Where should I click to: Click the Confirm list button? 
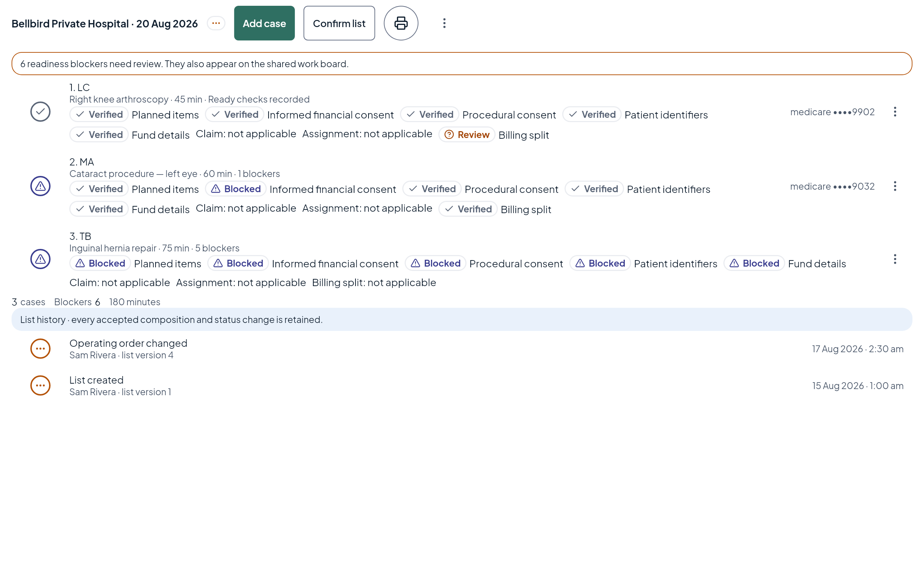point(339,23)
